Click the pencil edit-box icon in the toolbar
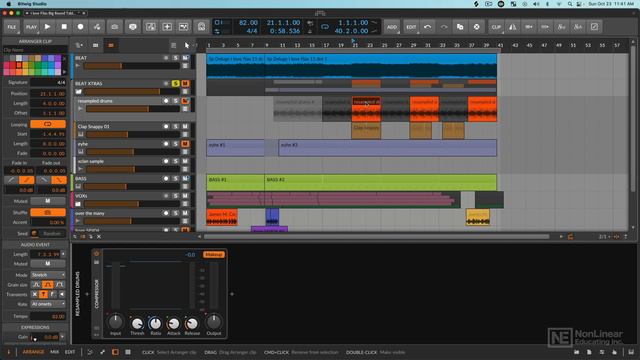 coord(594,27)
